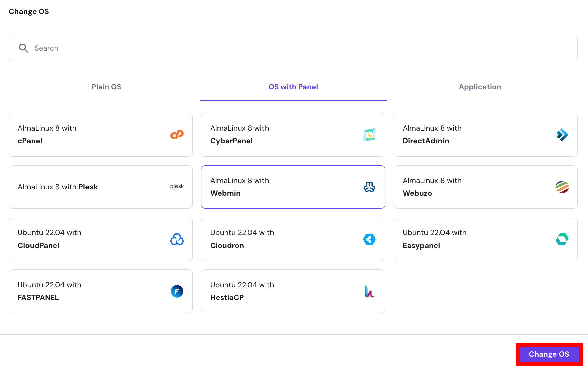This screenshot has width=588, height=372.
Task: Click the search magnifier icon
Action: click(x=23, y=48)
